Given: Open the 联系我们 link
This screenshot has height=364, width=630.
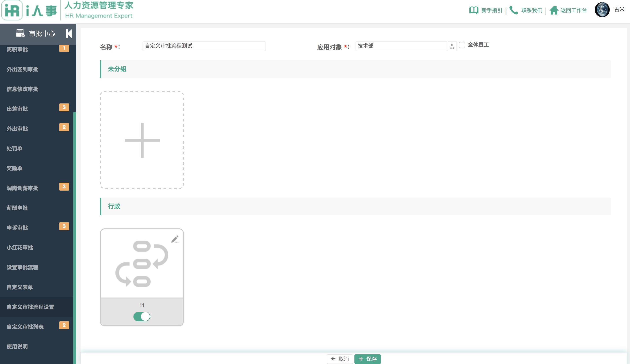Looking at the screenshot, I should click(x=532, y=10).
